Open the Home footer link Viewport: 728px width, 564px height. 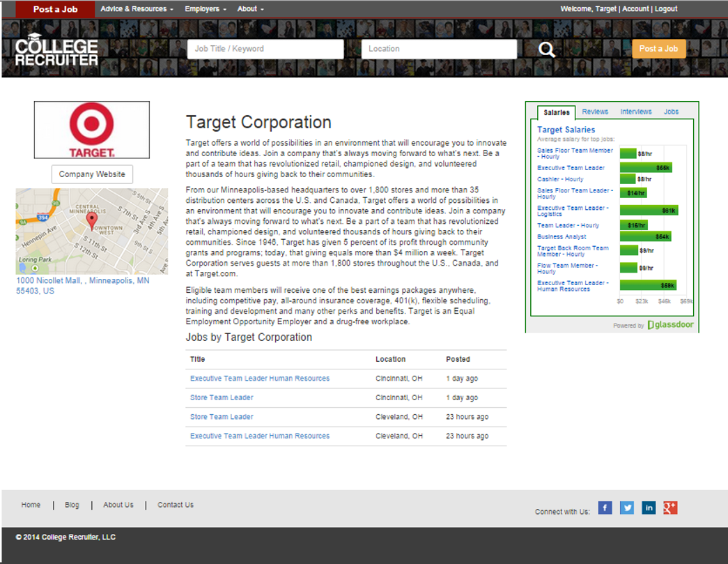[x=31, y=505]
